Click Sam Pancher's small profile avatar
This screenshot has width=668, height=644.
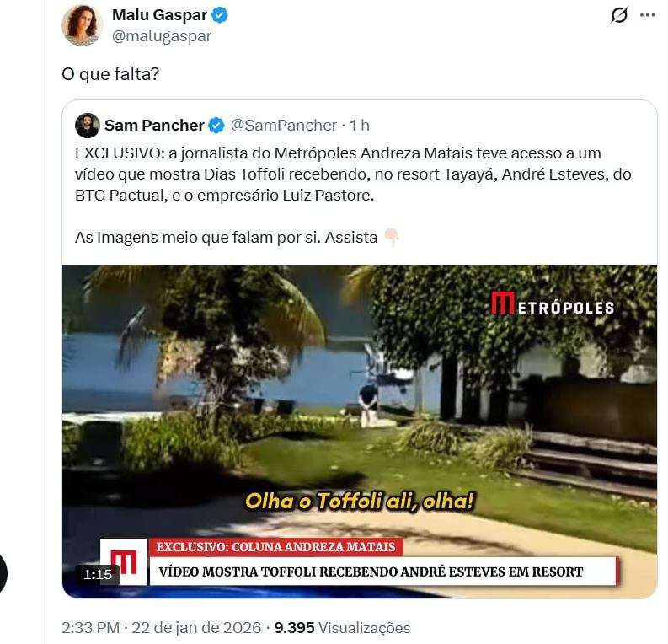coord(88,126)
